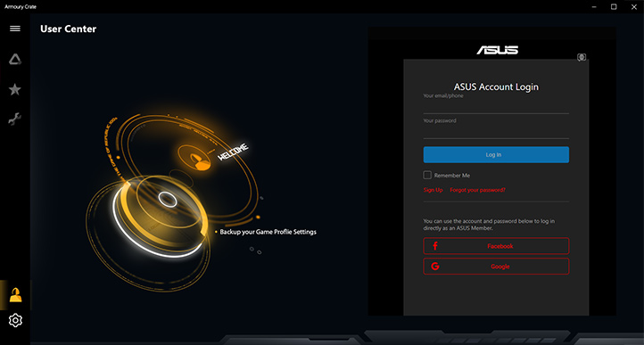Open the Settings gear in the sidebar
Viewport: 644px width, 345px height.
point(15,320)
